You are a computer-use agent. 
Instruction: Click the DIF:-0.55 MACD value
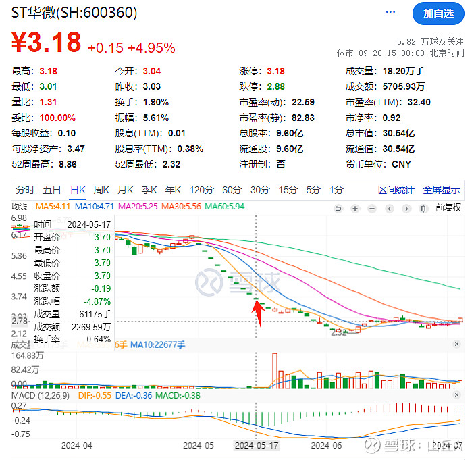click(x=95, y=396)
